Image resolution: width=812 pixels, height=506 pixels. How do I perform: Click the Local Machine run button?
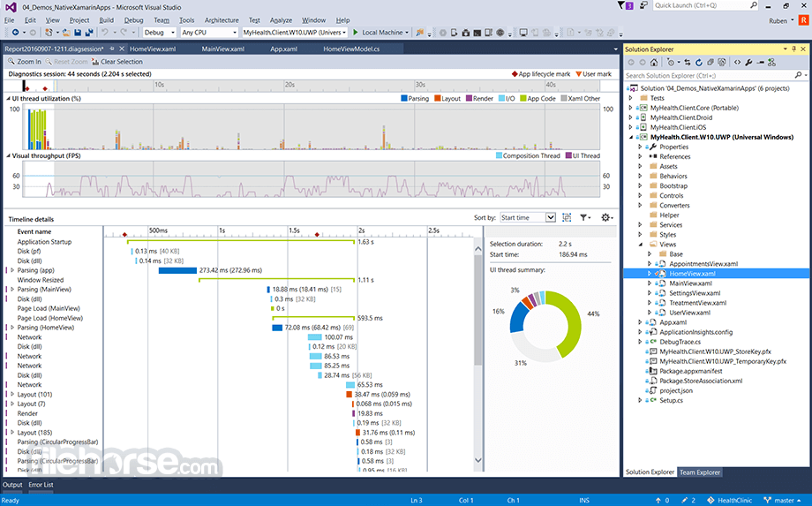tap(380, 32)
